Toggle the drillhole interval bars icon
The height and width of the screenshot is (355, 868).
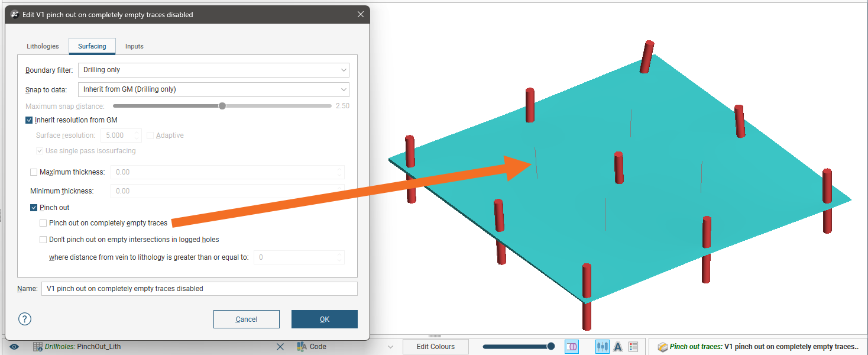(x=602, y=347)
